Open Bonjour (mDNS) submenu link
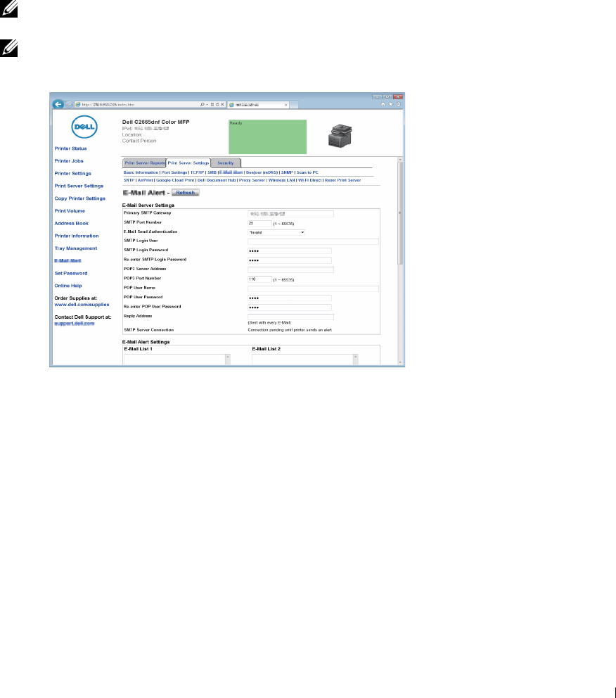616x698 pixels. [262, 172]
